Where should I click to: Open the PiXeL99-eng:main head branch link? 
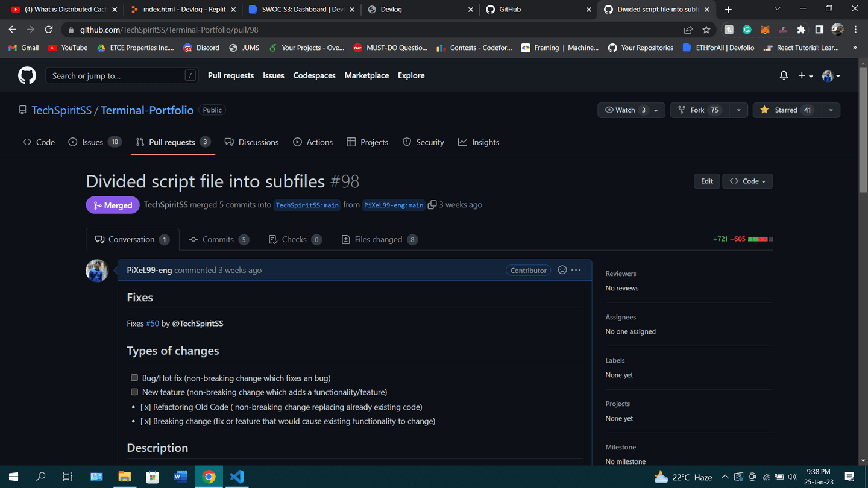point(394,205)
